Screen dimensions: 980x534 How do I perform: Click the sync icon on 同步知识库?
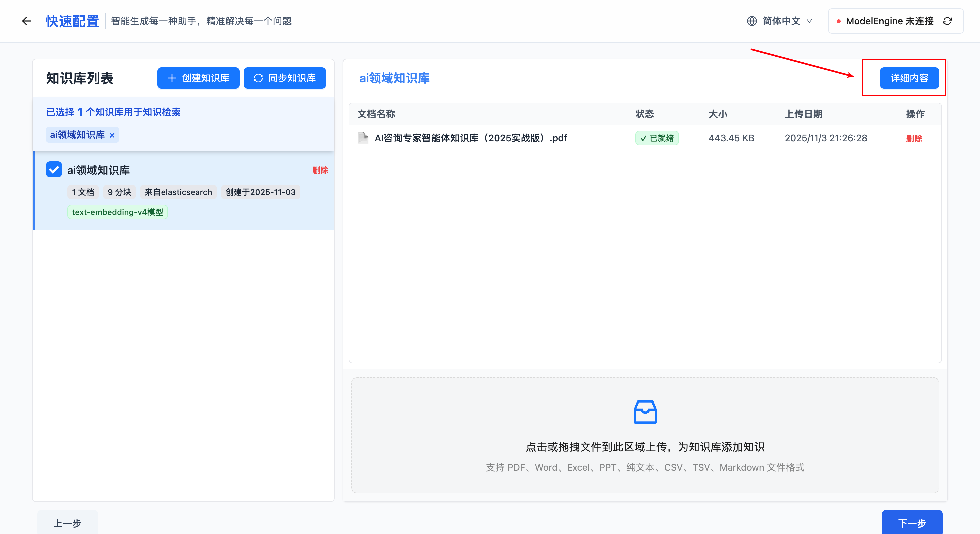click(x=258, y=78)
